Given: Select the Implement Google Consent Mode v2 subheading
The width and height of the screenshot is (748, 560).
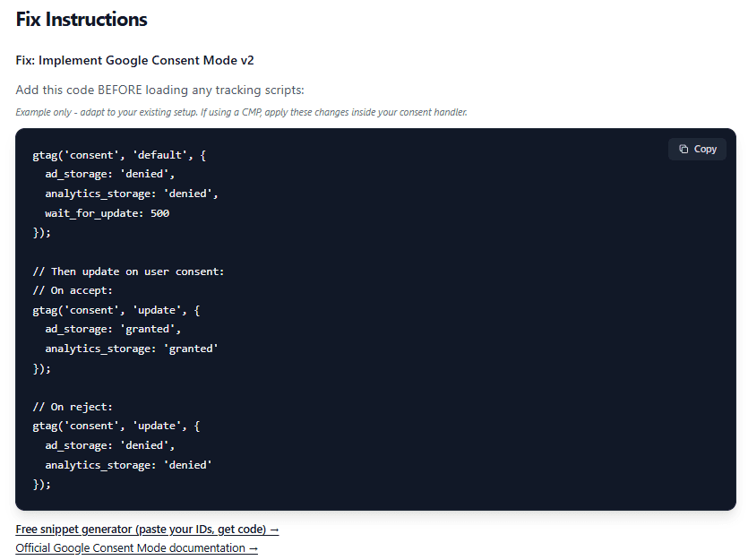Looking at the screenshot, I should click(x=135, y=60).
